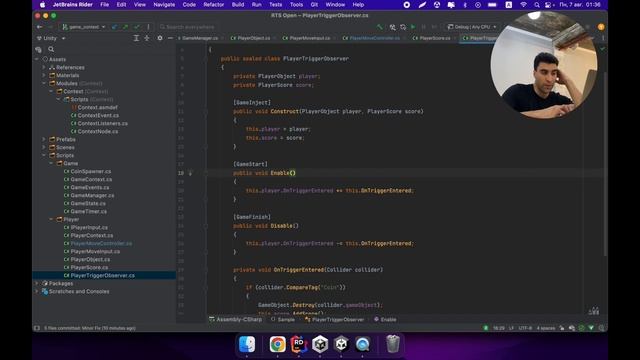Click the orange notification icon at top right
This screenshot has height=360, width=640.
click(601, 27)
